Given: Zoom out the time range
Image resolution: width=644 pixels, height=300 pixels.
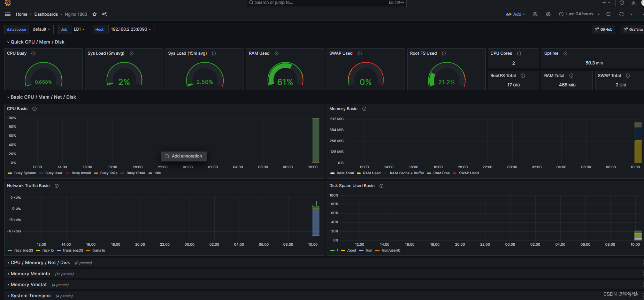Looking at the screenshot, I should (608, 14).
